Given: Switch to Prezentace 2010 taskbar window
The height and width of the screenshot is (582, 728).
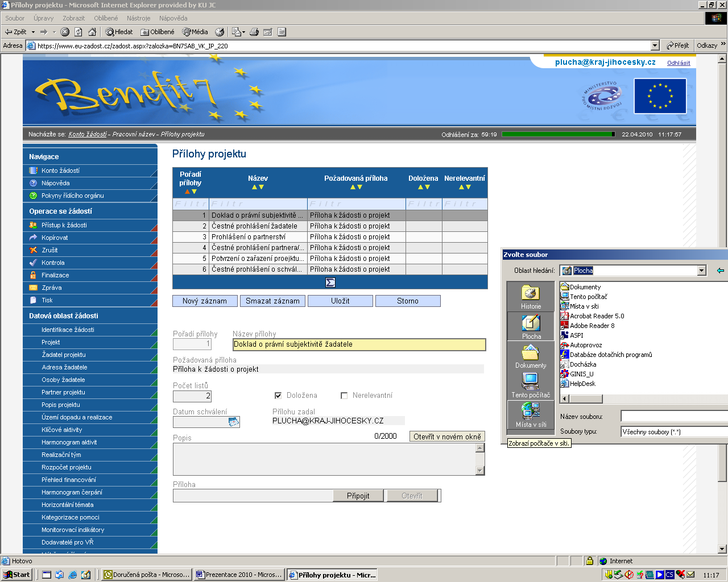Looking at the screenshot, I should (239, 575).
